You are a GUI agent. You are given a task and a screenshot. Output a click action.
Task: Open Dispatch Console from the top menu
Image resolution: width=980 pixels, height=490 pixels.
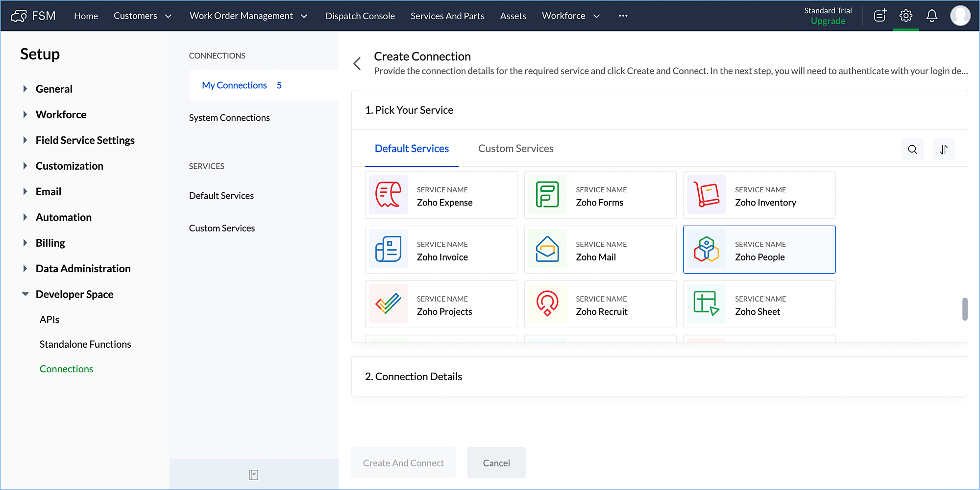point(360,16)
